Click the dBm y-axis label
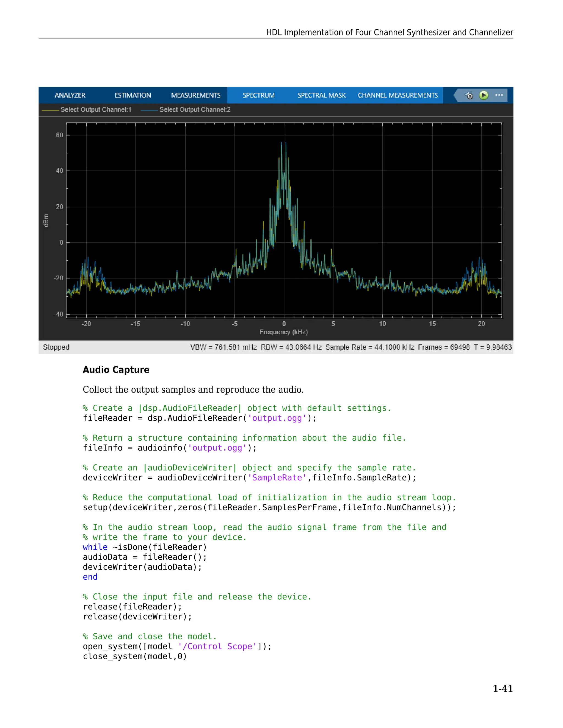Screen dimensions: 563x728 [46, 221]
